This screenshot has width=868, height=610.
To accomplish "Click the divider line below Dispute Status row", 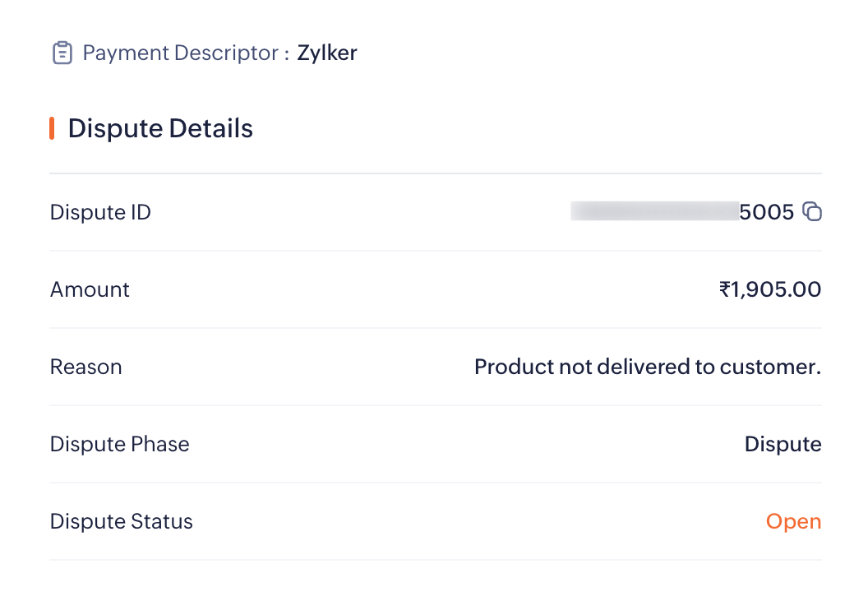I will click(x=436, y=560).
